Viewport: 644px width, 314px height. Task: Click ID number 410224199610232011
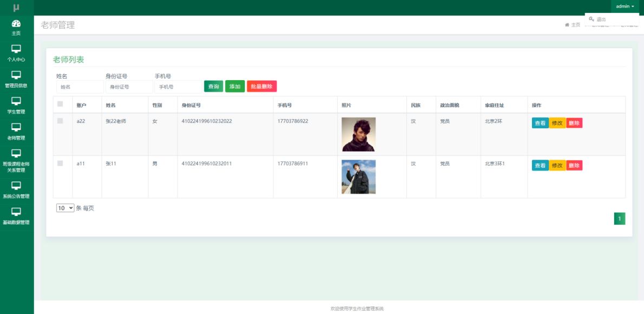click(207, 163)
